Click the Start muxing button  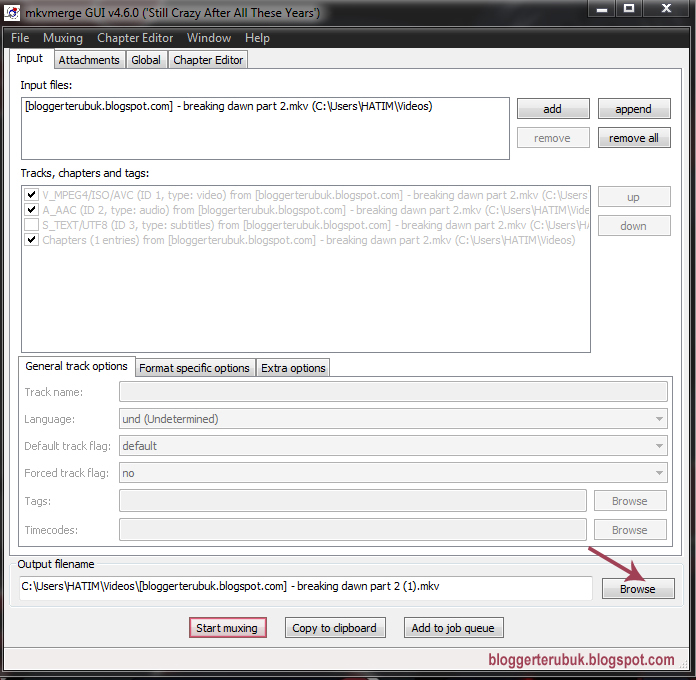click(227, 628)
